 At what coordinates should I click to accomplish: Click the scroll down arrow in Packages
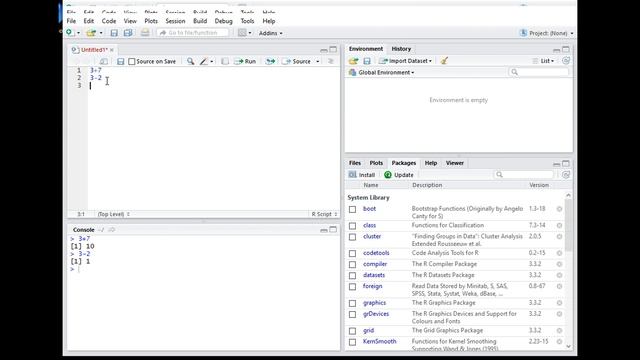569,346
